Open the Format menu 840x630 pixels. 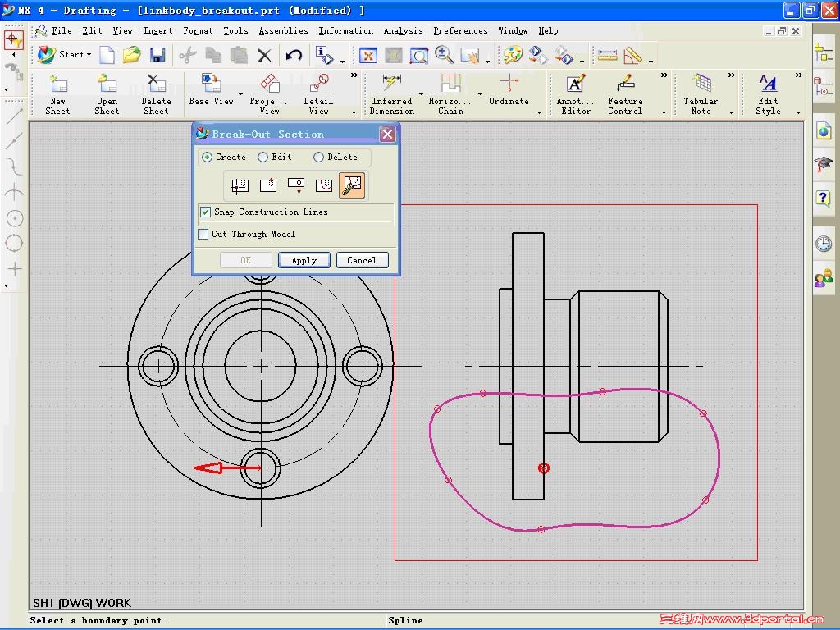pos(198,31)
